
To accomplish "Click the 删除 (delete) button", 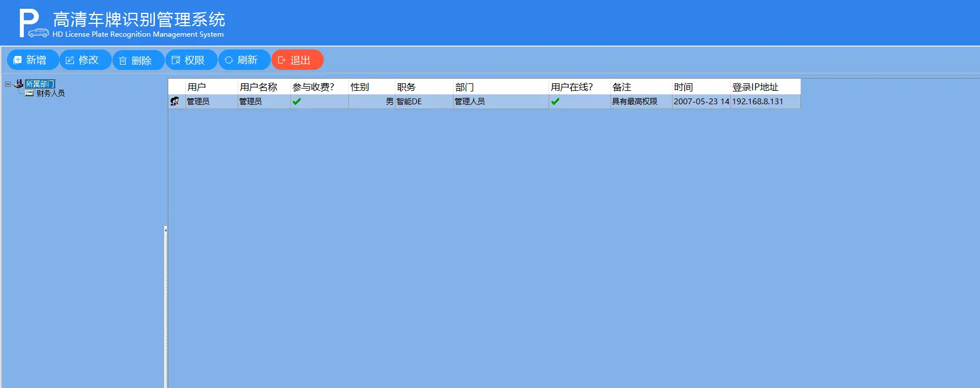I will [x=138, y=60].
